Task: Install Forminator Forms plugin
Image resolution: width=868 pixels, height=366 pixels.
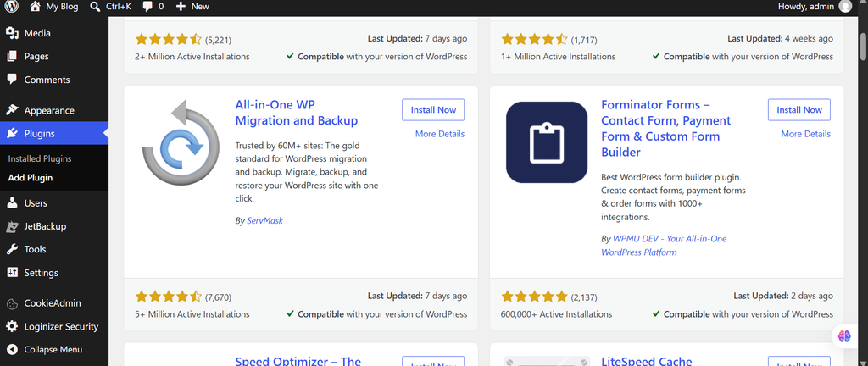Action: click(x=798, y=109)
